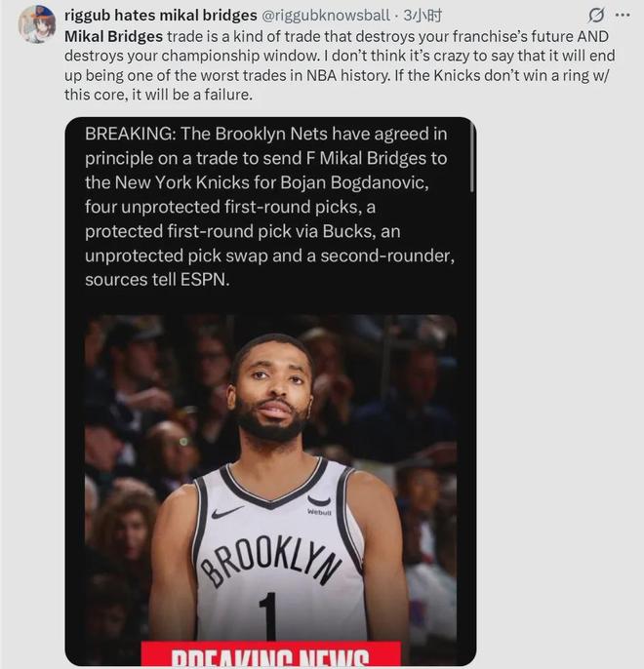Click the text mentioning Bojan Bogdanovic
644x669 pixels.
tap(354, 182)
